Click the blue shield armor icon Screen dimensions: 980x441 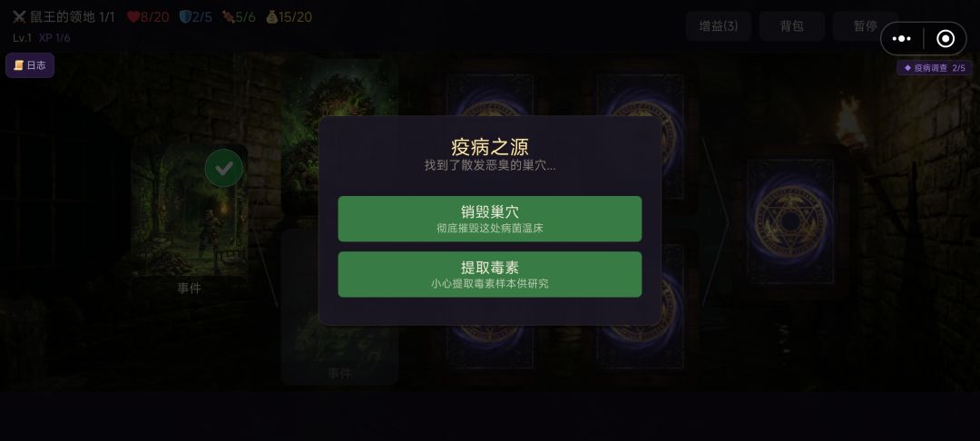[x=185, y=17]
